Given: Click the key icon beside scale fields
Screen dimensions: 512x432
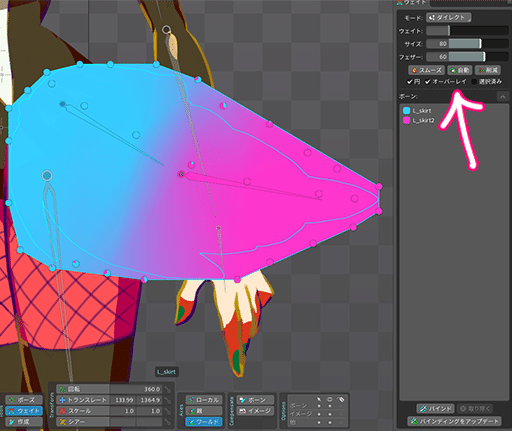Looking at the screenshot, I should pos(168,411).
